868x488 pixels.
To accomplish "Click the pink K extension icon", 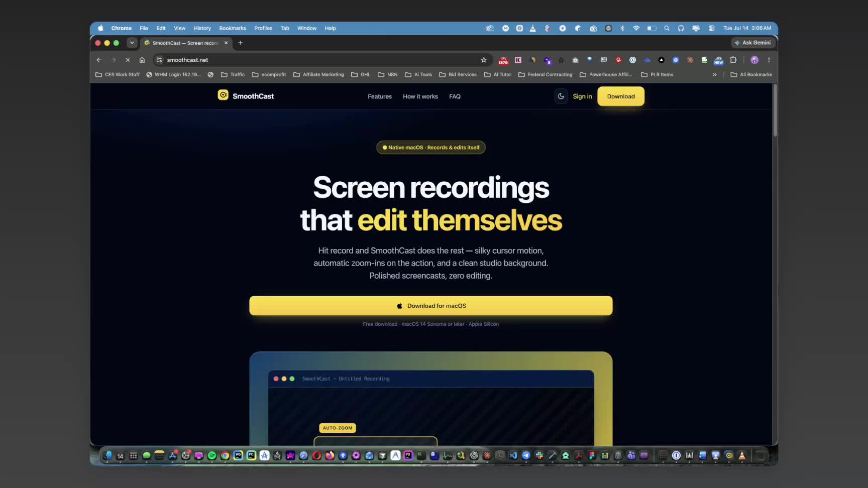I will 518,60.
